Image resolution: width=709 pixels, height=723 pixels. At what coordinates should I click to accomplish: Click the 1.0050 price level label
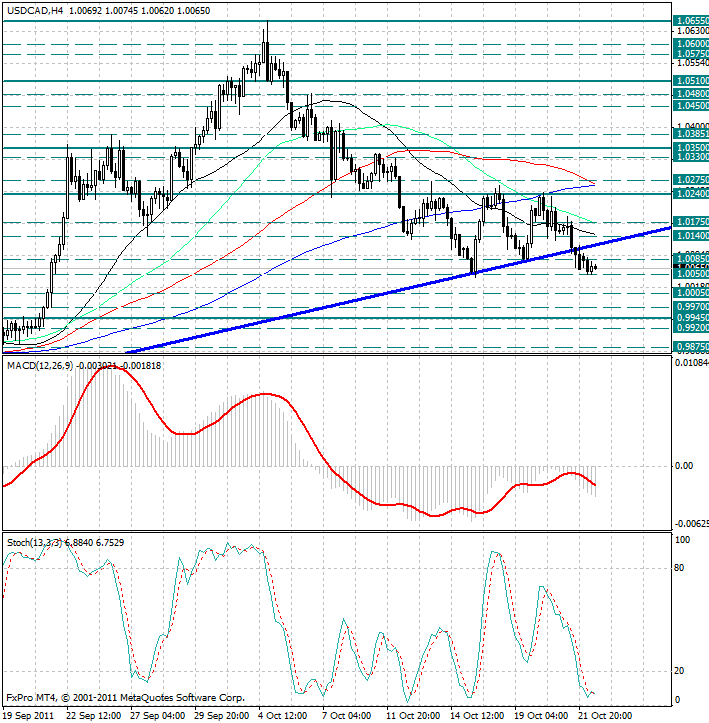pos(691,274)
